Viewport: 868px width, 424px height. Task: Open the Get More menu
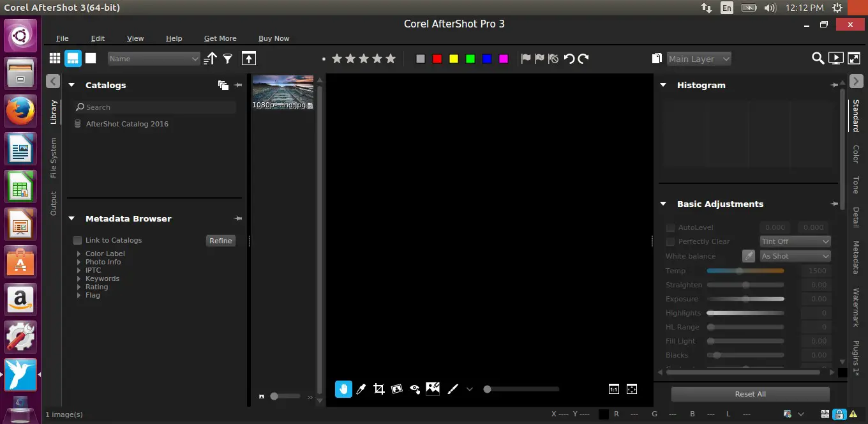pyautogui.click(x=220, y=38)
